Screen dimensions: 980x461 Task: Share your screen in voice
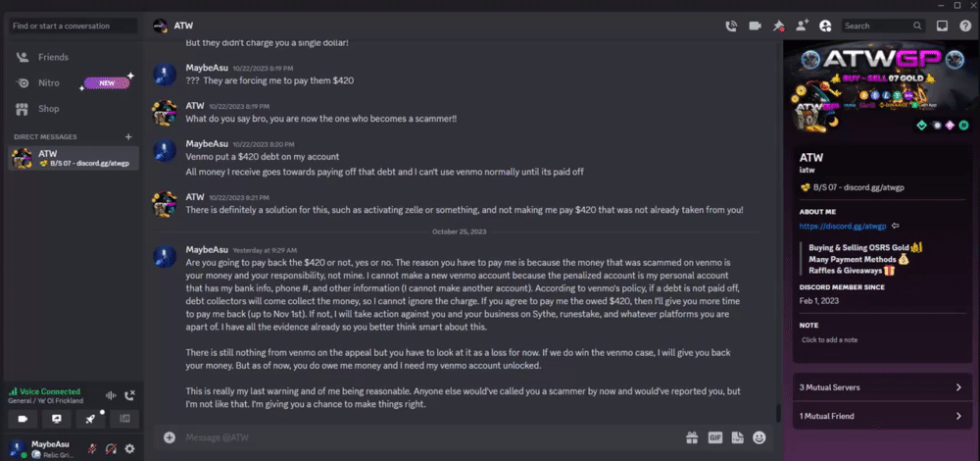(56, 419)
